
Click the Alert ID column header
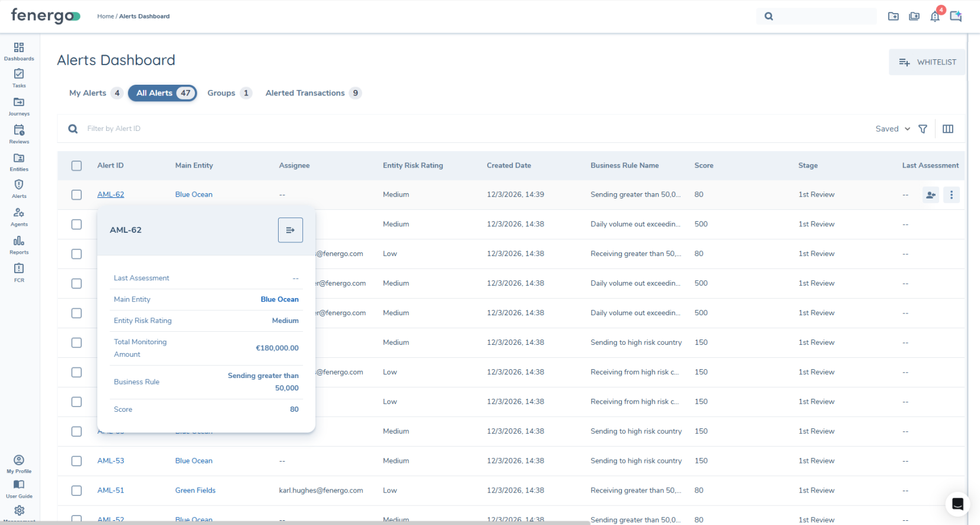click(110, 165)
